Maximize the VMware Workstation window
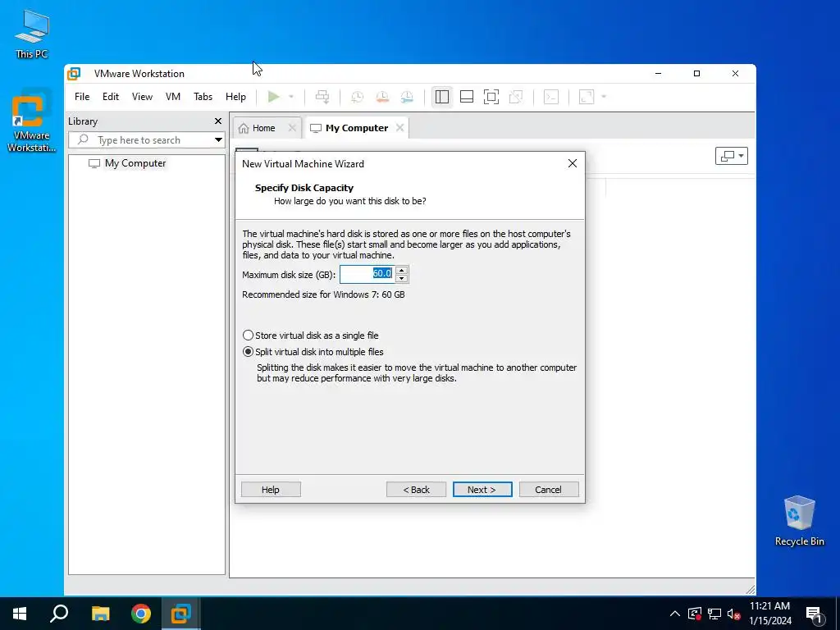This screenshot has height=630, width=840. pyautogui.click(x=696, y=73)
